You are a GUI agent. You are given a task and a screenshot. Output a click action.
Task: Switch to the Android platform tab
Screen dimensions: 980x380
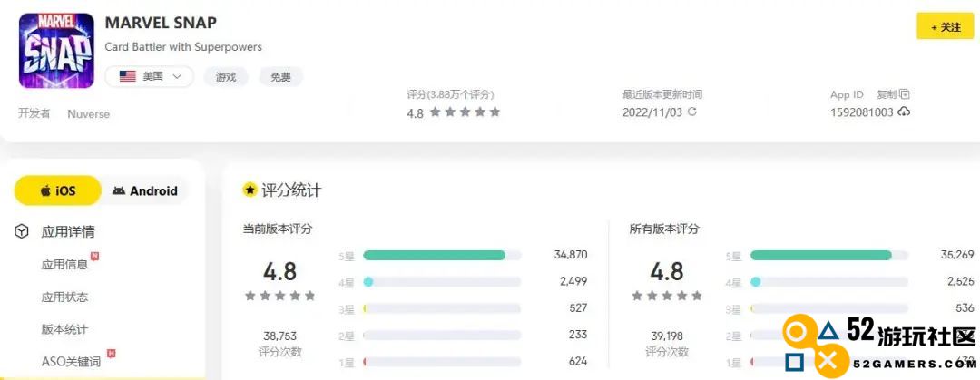click(145, 190)
